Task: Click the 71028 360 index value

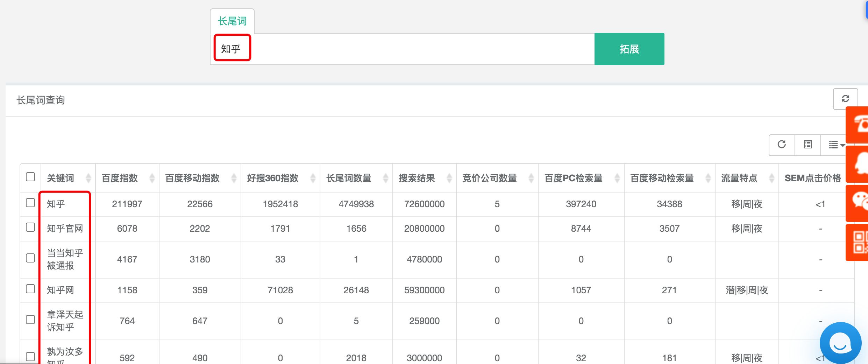Action: point(280,290)
